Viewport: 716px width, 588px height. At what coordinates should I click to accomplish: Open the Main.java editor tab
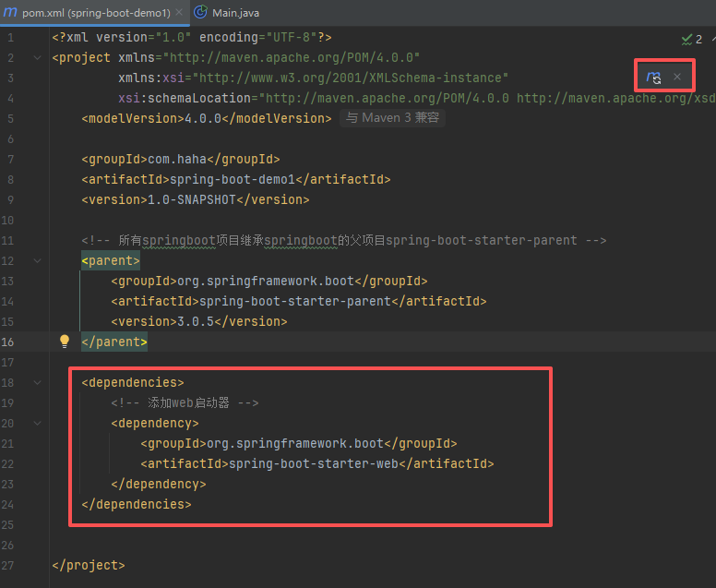pos(235,13)
